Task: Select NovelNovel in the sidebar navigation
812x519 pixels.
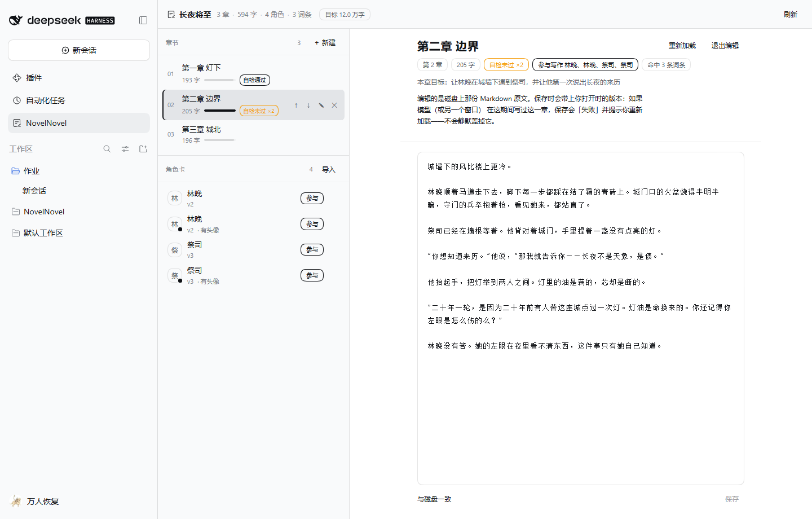Action: pos(79,123)
